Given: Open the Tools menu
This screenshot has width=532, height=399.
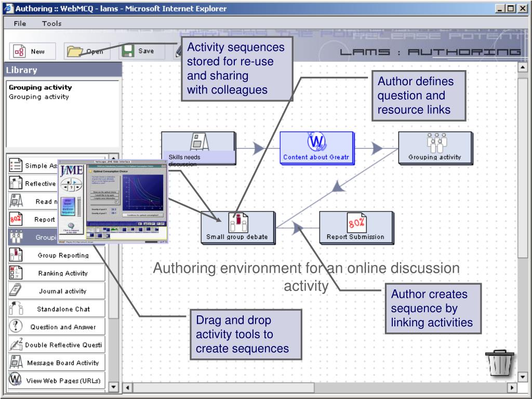Looking at the screenshot, I should click(51, 23).
